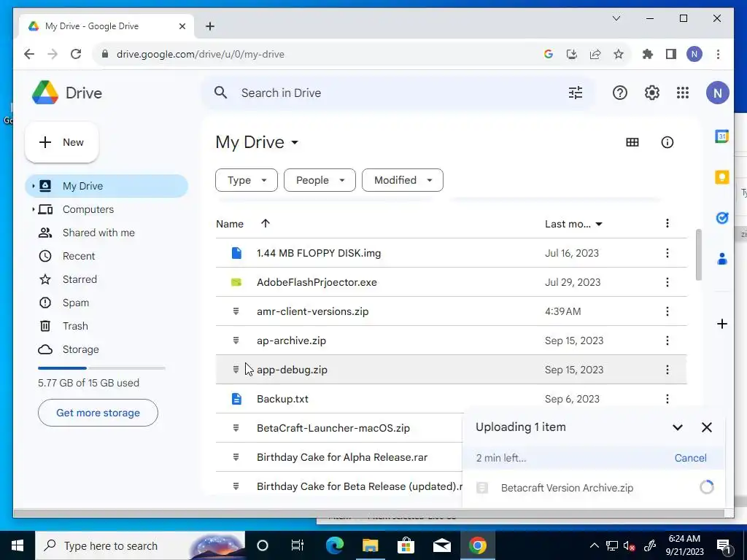The width and height of the screenshot is (747, 560).
Task: Open Google Tasks side panel icon
Action: click(x=721, y=217)
